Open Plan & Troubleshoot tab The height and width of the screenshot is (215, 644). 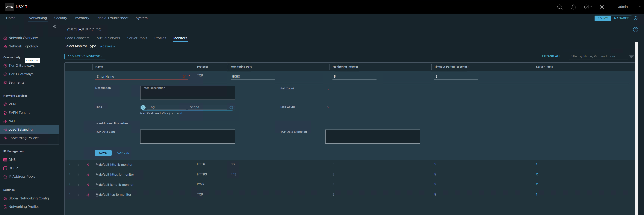[x=113, y=18]
